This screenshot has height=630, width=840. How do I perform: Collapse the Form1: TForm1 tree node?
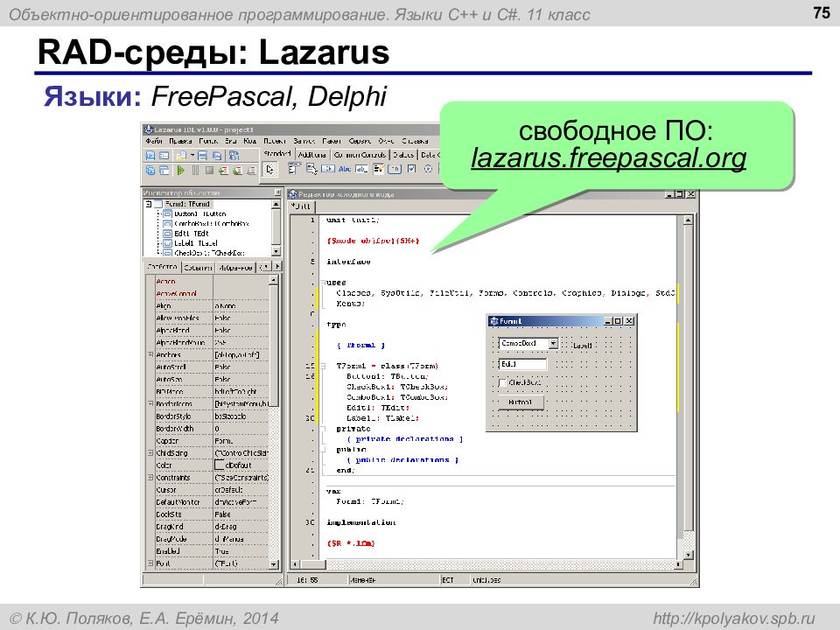click(149, 204)
